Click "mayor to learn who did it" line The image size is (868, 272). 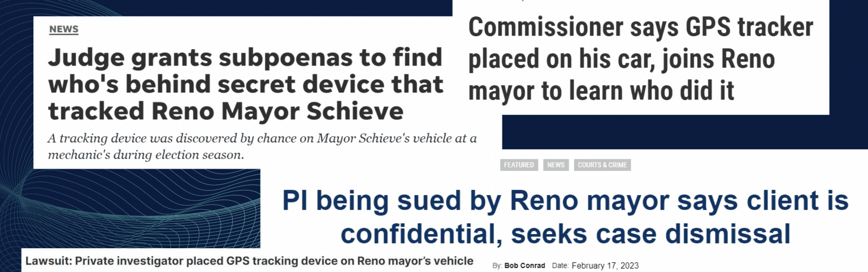pyautogui.click(x=601, y=91)
